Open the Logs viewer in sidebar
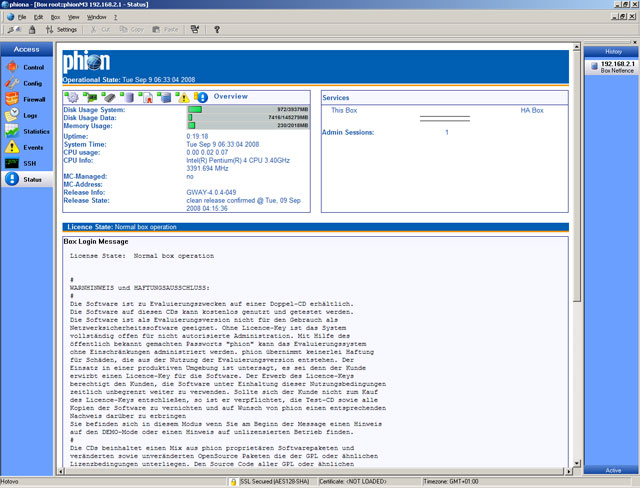 pos(26,115)
